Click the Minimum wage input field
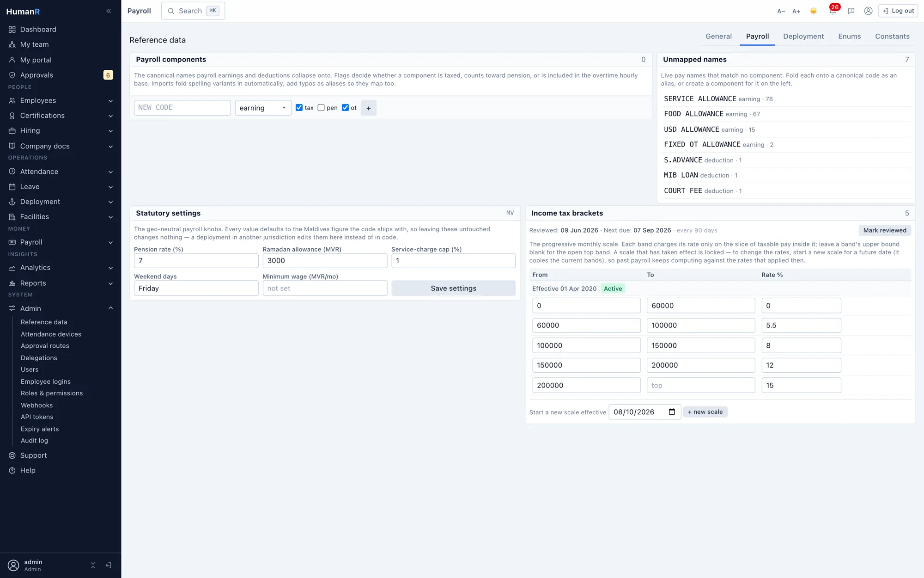 pos(325,288)
